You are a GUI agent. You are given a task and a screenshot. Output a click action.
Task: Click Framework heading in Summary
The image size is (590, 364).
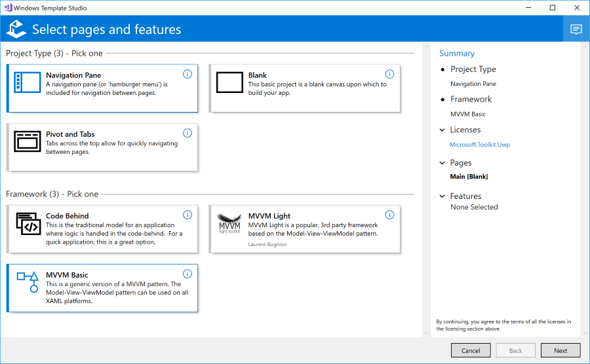[x=471, y=99]
